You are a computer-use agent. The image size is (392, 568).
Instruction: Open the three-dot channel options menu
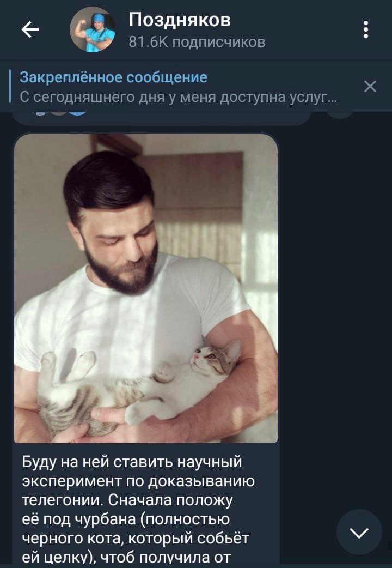point(366,29)
